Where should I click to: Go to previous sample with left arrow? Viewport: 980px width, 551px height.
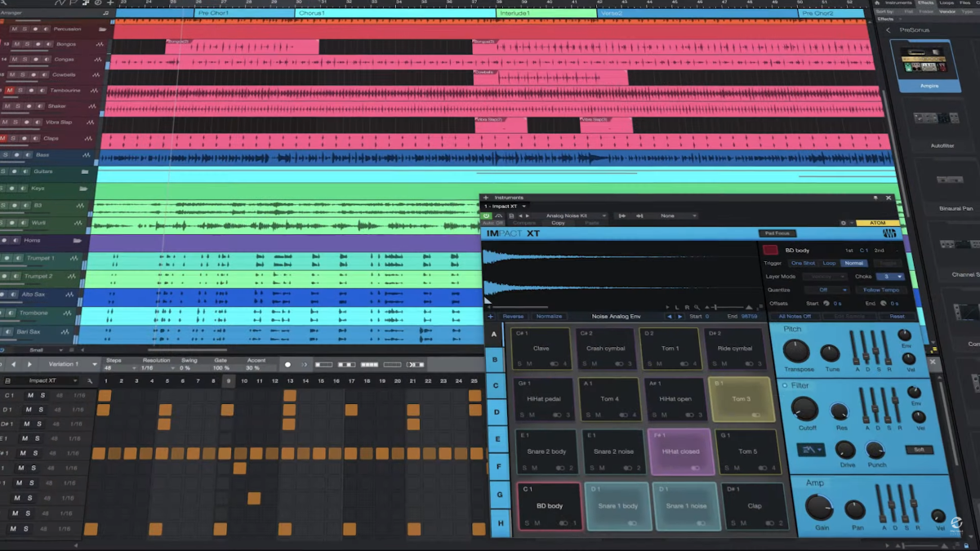click(x=670, y=317)
